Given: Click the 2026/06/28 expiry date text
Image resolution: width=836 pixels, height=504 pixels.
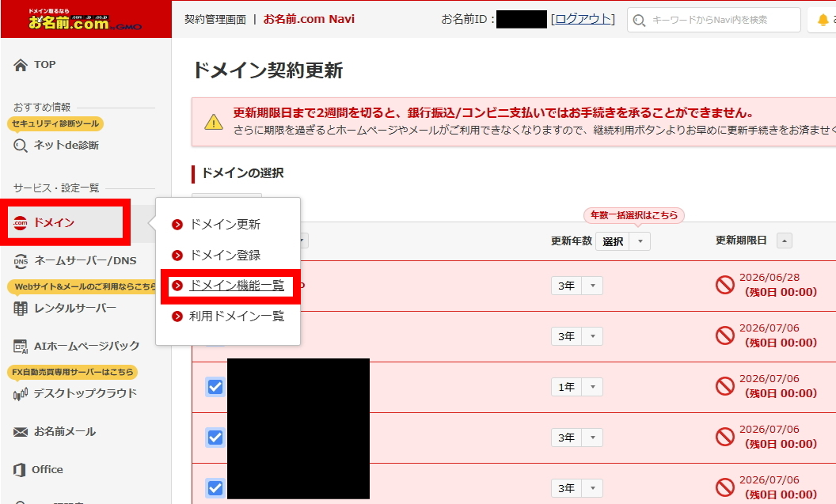Looking at the screenshot, I should point(769,278).
